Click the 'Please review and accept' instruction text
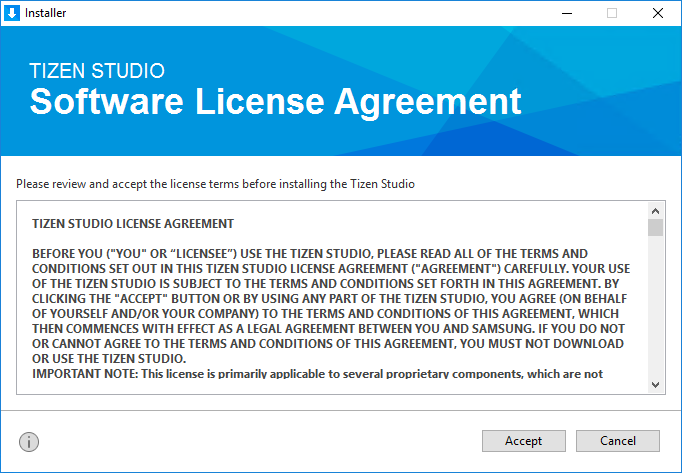Image resolution: width=682 pixels, height=473 pixels. coord(215,184)
